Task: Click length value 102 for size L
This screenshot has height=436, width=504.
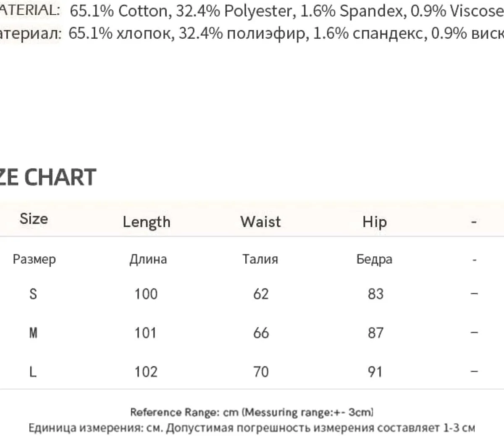Action: (x=146, y=372)
